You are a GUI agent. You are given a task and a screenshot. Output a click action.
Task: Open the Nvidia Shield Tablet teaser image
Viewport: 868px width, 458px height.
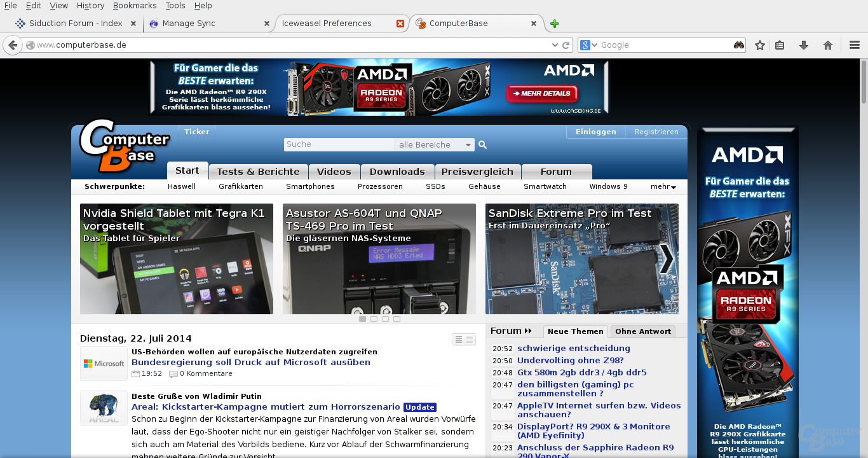tap(177, 259)
